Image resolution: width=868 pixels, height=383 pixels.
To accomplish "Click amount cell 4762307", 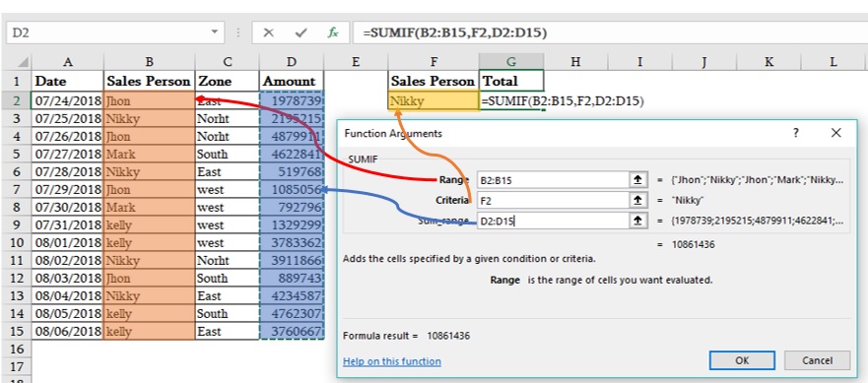I will [x=292, y=313].
